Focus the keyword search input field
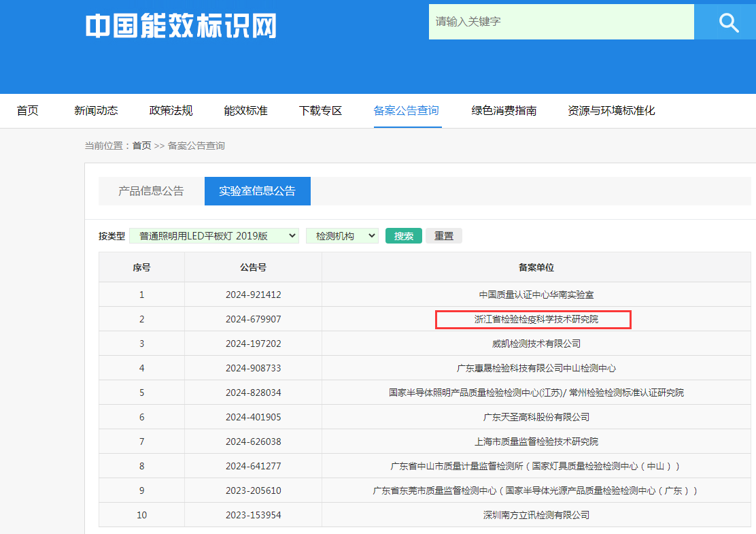The width and height of the screenshot is (756, 534). (x=561, y=22)
